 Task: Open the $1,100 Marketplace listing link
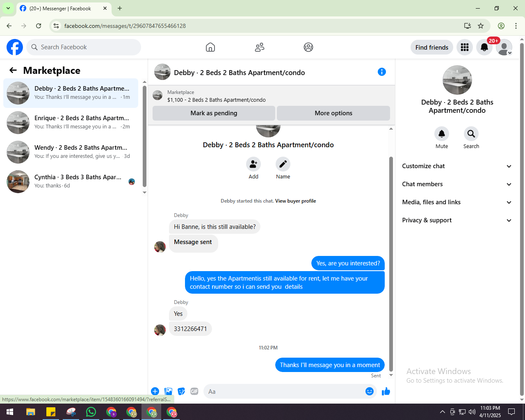(217, 100)
